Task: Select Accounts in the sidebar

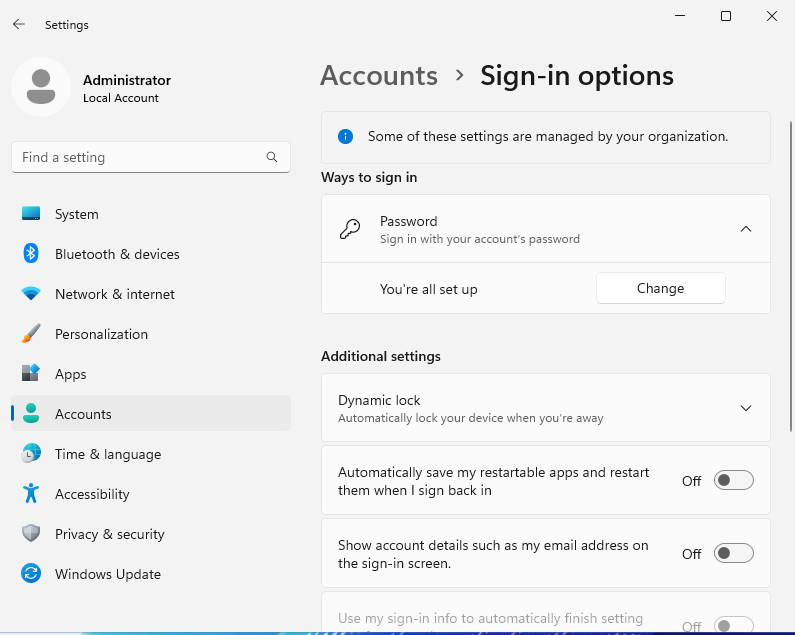Action: 84,414
